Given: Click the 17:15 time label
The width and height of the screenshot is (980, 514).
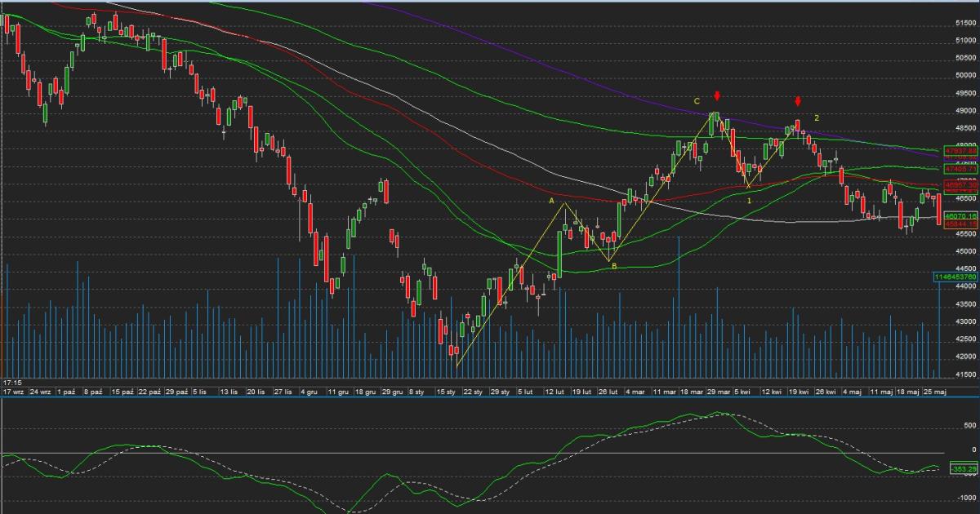Looking at the screenshot, I should [x=11, y=382].
